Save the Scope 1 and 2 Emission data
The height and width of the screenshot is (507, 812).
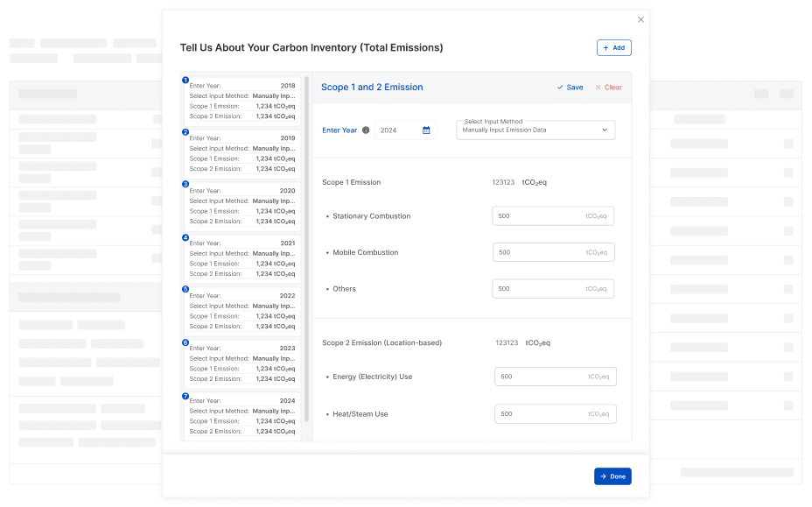pos(570,88)
